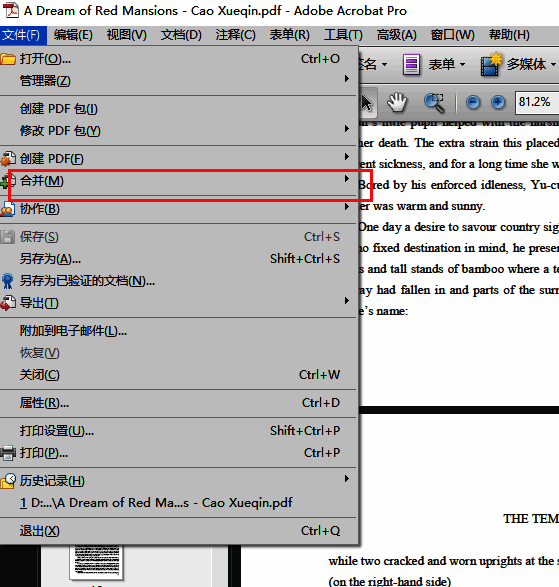This screenshot has width=559, height=587.
Task: Open the 注释(C) menu
Action: [x=235, y=35]
